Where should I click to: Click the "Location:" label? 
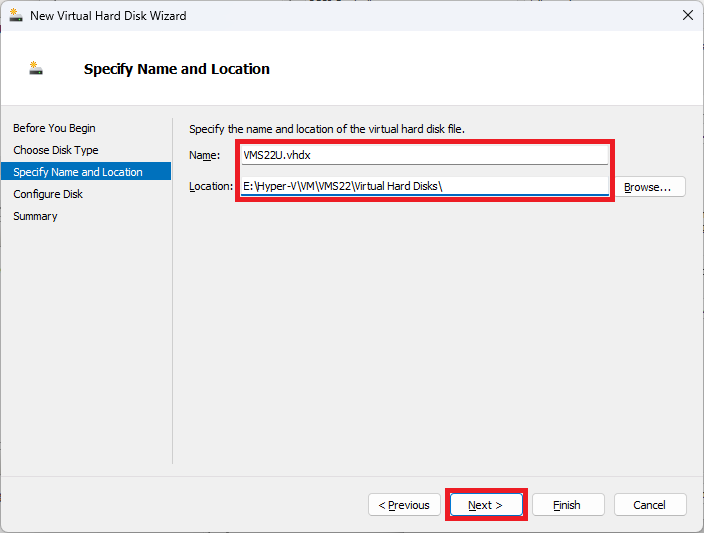[x=211, y=186]
